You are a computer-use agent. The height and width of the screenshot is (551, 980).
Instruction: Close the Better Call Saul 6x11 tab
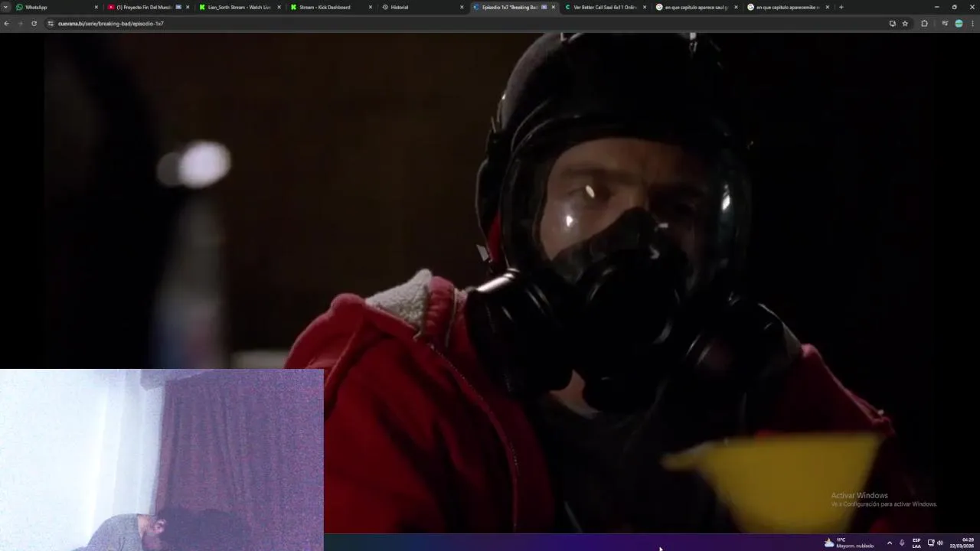pos(645,7)
